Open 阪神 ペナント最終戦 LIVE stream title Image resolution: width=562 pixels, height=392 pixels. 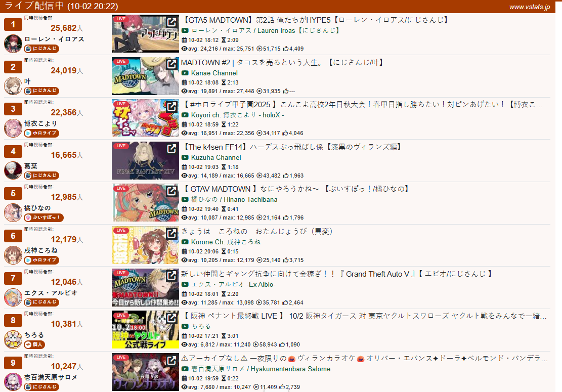coord(364,316)
